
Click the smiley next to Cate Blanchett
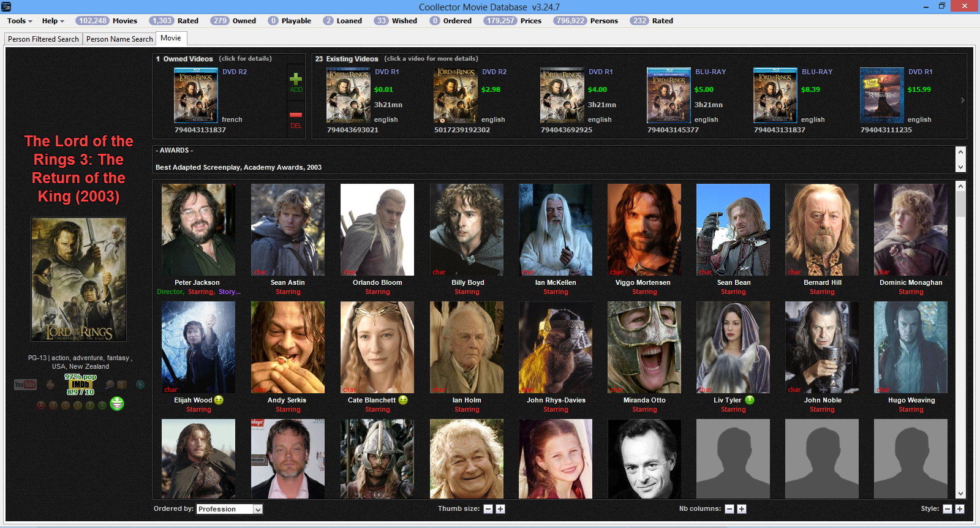(x=402, y=400)
